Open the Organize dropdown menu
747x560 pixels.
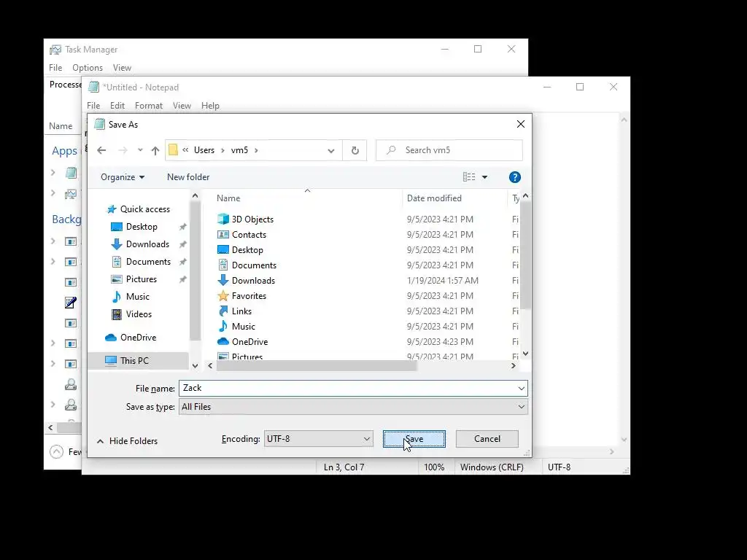coord(123,177)
